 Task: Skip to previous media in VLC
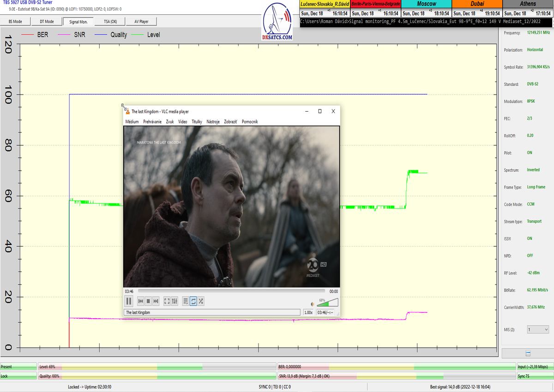tap(141, 301)
